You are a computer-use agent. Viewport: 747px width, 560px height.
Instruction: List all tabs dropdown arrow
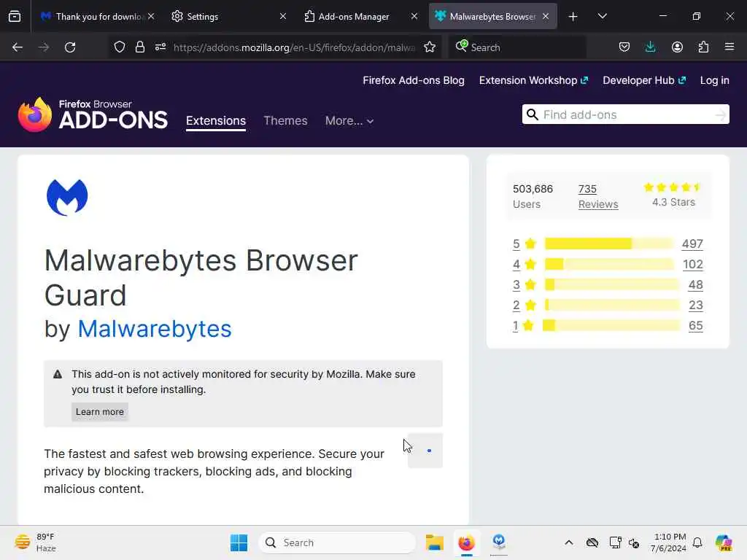(x=602, y=16)
